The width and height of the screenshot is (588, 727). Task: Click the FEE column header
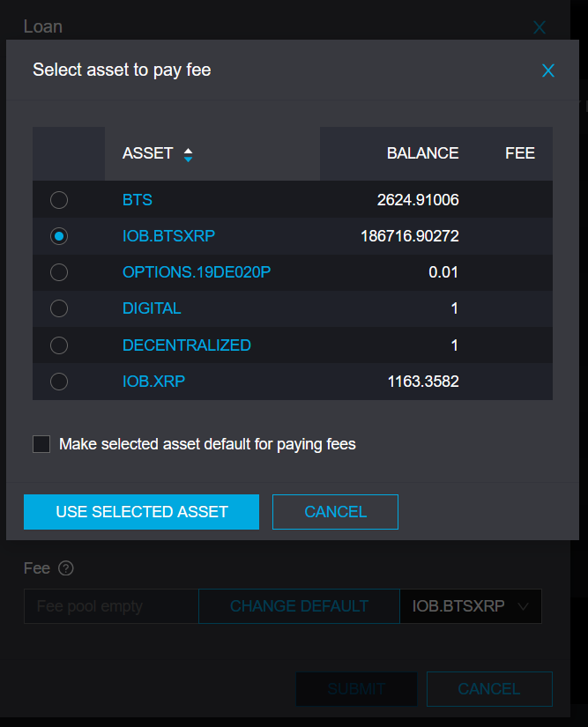[x=520, y=153]
